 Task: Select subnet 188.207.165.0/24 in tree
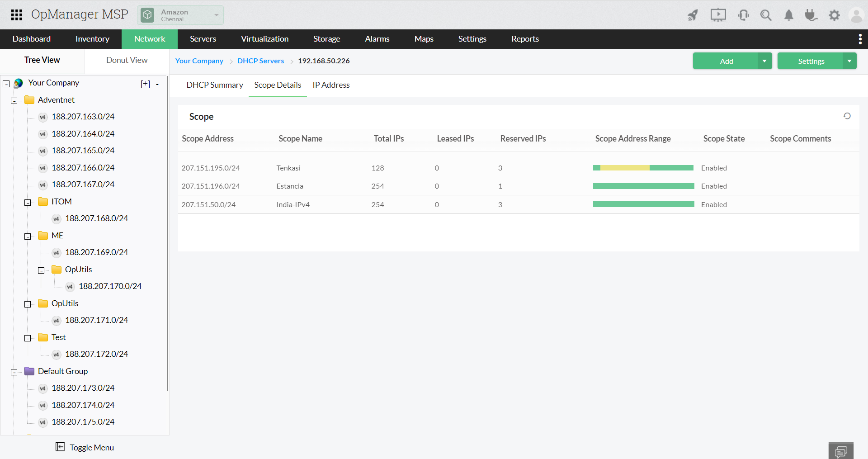click(x=83, y=151)
